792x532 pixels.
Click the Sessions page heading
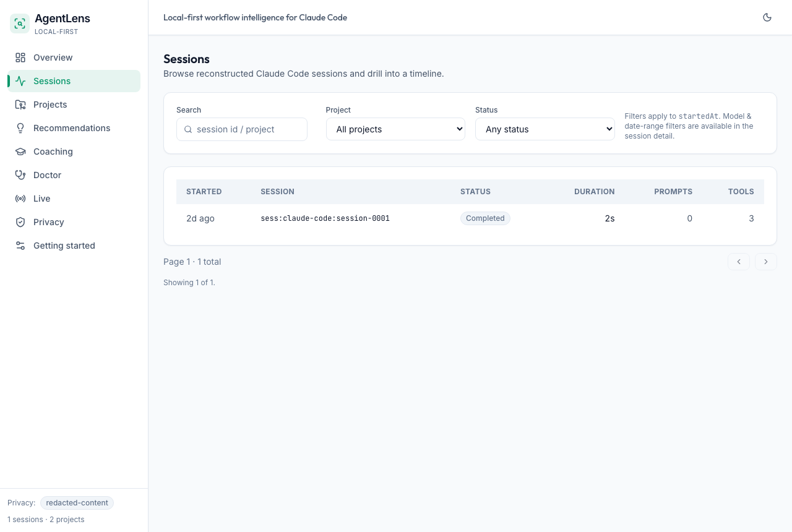(186, 59)
